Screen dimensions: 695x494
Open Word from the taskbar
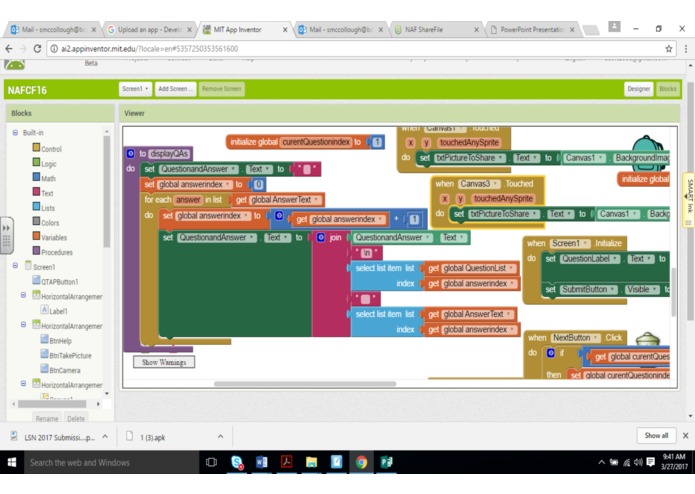[262, 462]
